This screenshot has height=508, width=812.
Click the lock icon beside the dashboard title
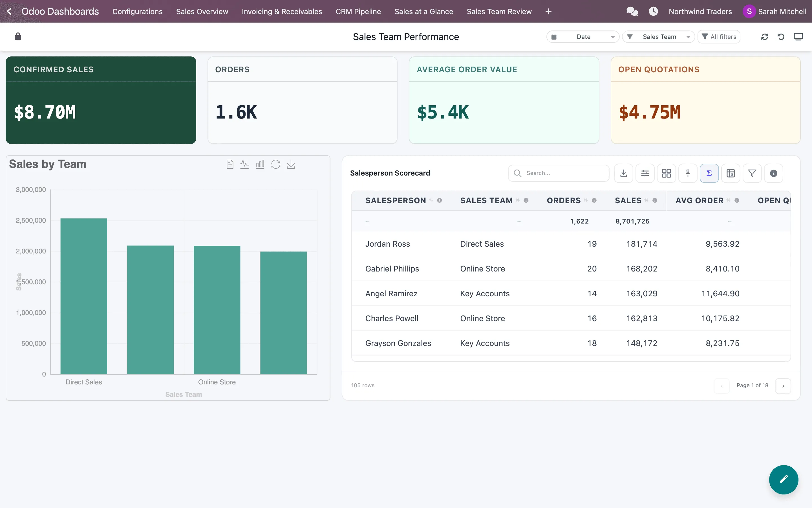click(18, 36)
